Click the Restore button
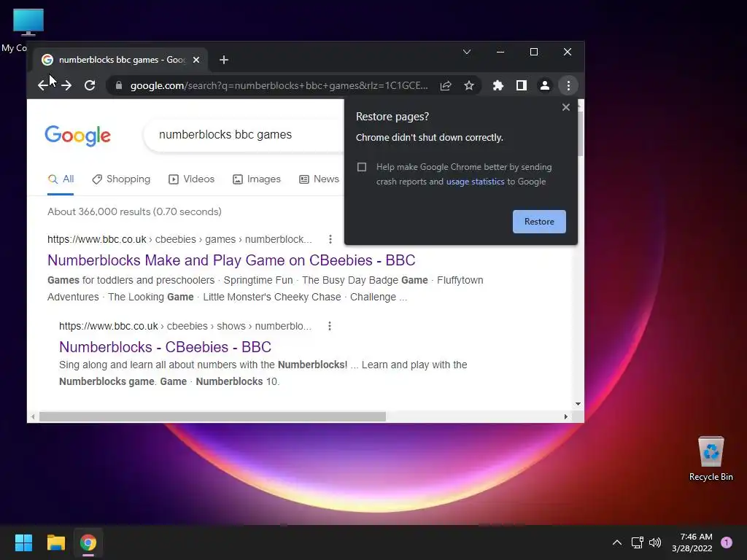747x560 pixels. 539,222
